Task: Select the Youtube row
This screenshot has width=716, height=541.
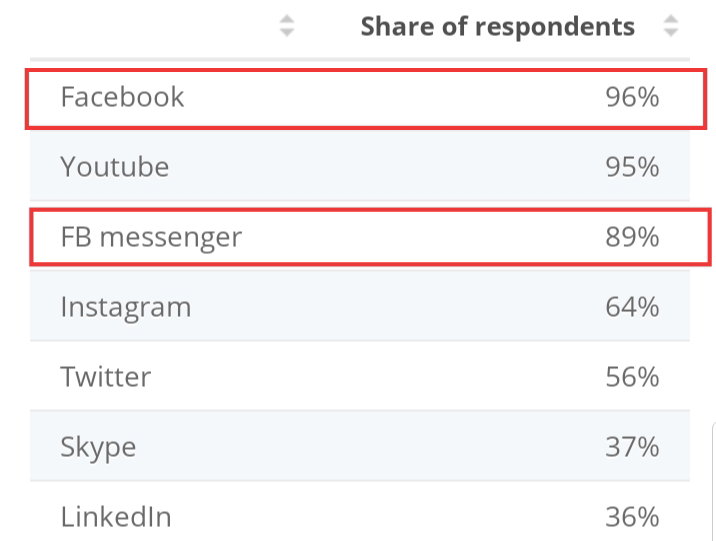Action: [x=360, y=167]
